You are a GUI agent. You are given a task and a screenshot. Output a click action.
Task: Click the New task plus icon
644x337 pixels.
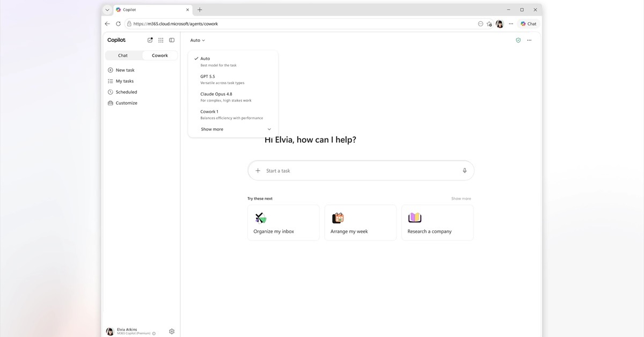click(x=111, y=70)
